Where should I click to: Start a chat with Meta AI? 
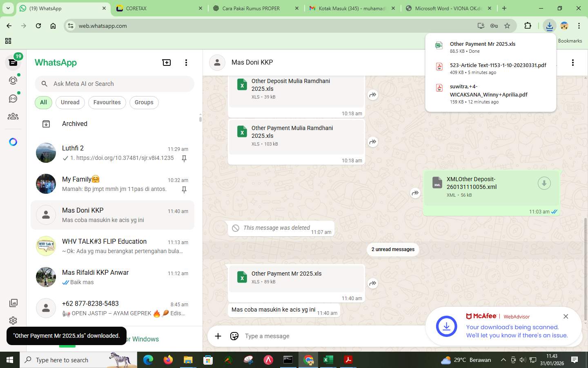[13, 141]
